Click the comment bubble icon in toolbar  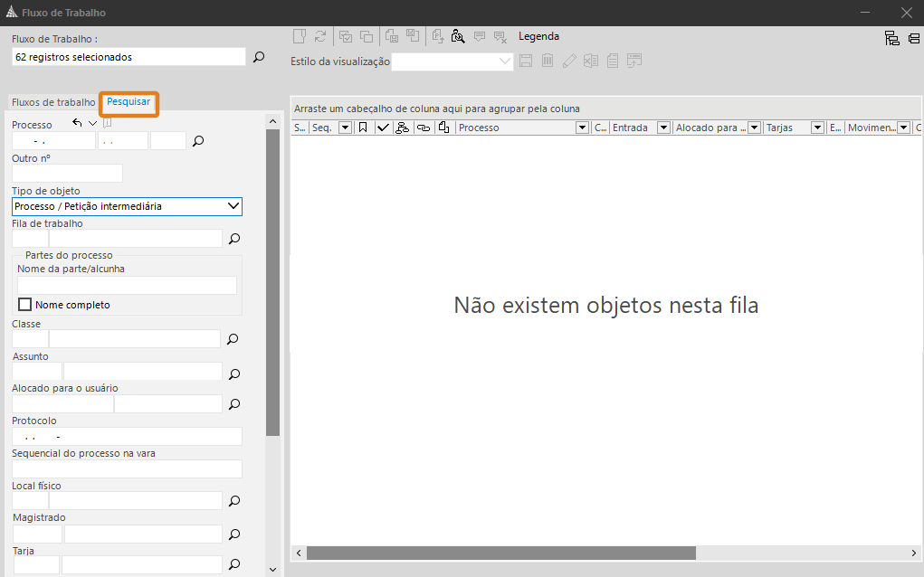click(x=480, y=36)
